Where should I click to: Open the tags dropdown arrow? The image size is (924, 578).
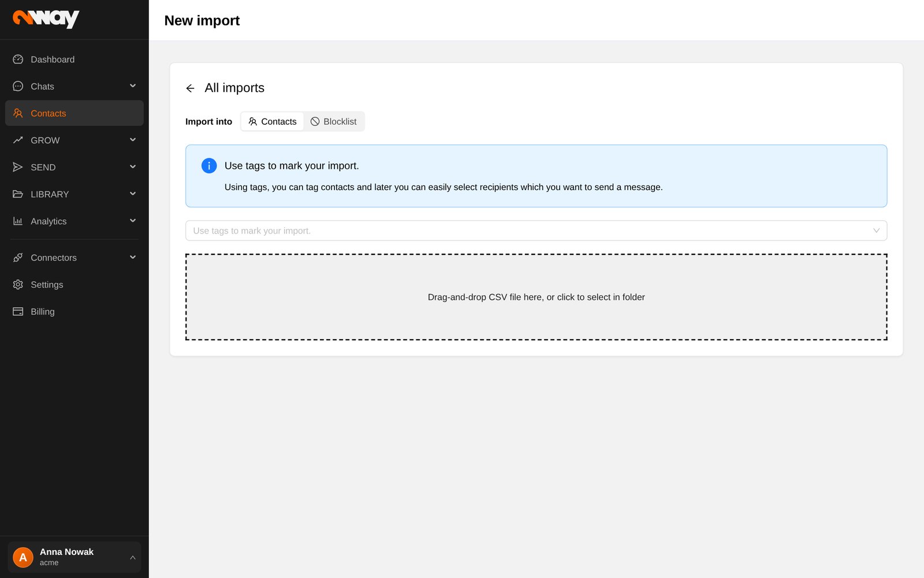(876, 231)
